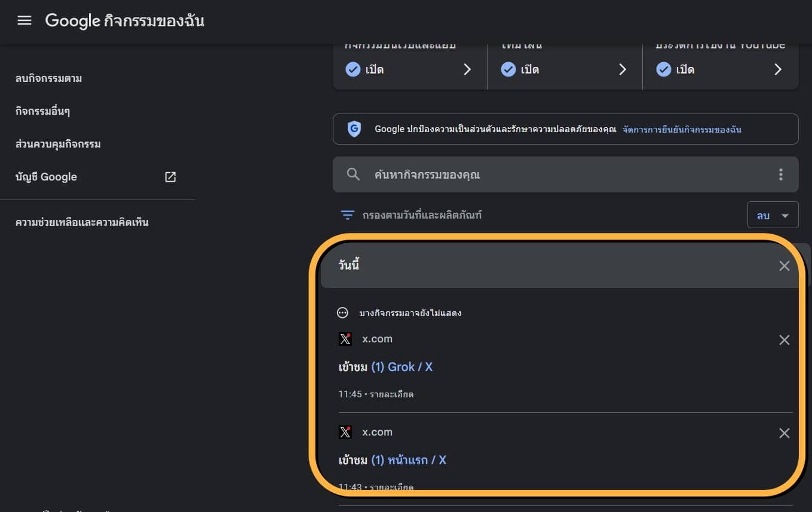The width and height of the screenshot is (812, 512).
Task: Open the (1) Grok / X link
Action: click(x=402, y=367)
